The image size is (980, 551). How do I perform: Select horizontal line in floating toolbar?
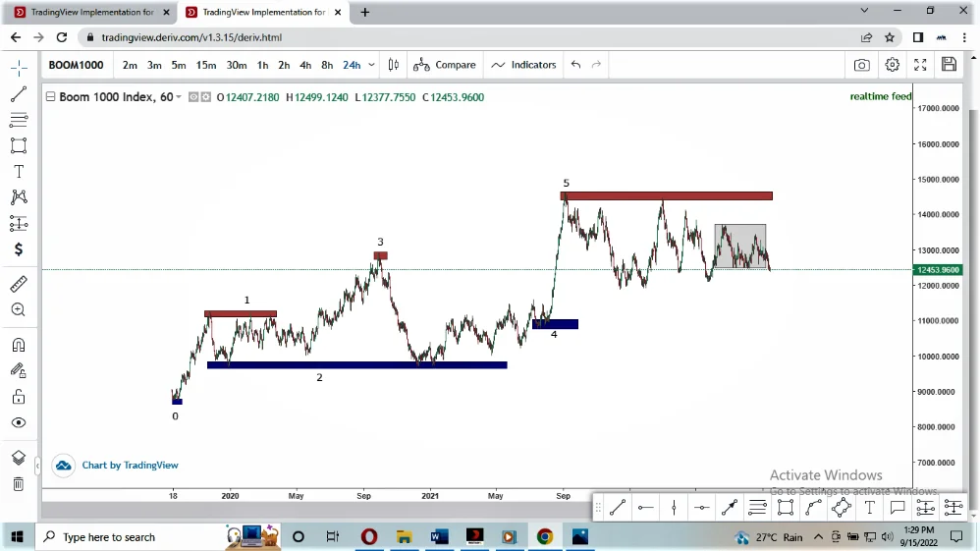coord(702,508)
